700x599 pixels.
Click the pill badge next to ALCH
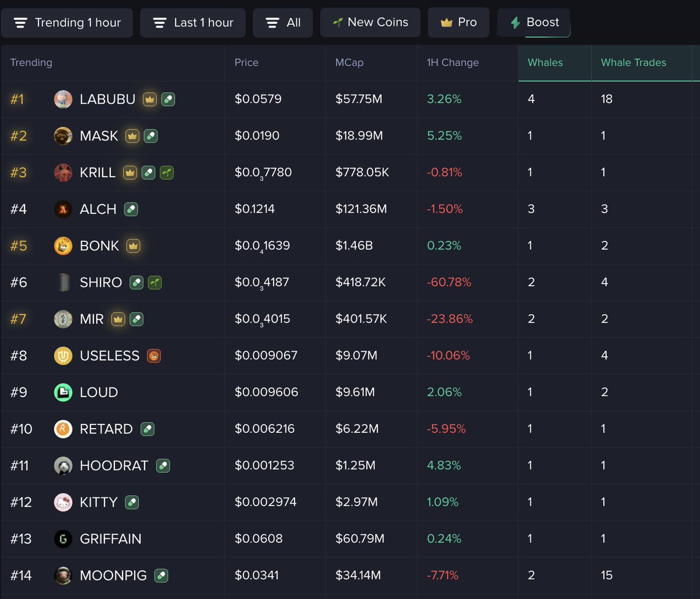click(x=131, y=209)
